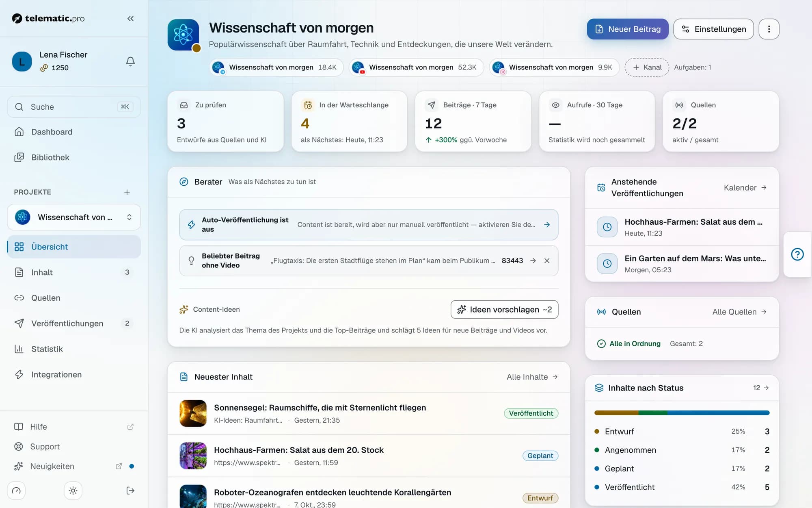The image size is (812, 508).
Task: Open Neuigkeiten in sidebar footer
Action: tap(74, 466)
